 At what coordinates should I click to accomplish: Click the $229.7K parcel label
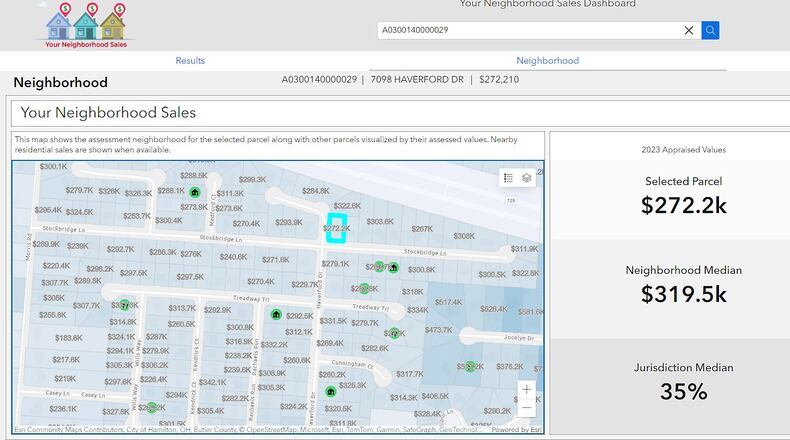305,285
